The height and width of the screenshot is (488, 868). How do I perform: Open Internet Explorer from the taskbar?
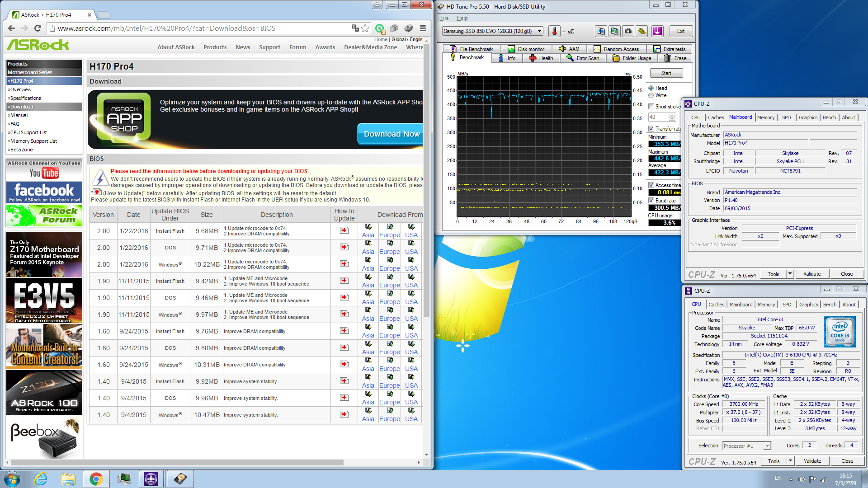tap(41, 479)
